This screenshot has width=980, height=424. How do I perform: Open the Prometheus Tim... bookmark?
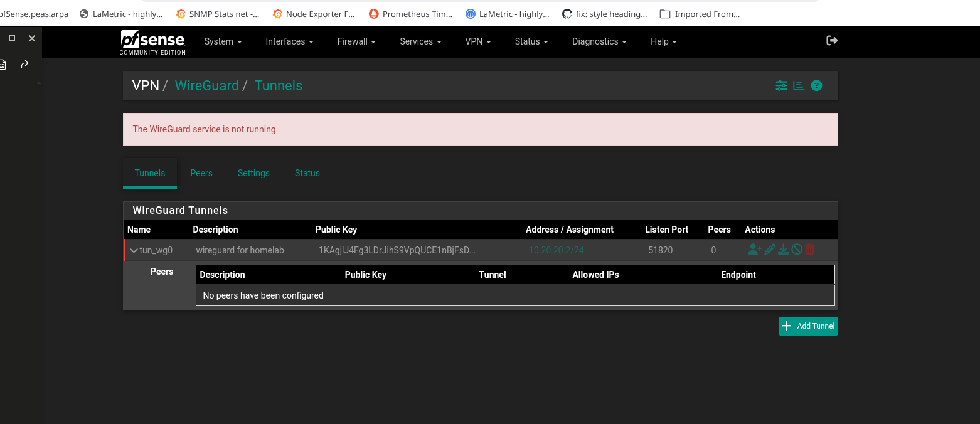(411, 14)
